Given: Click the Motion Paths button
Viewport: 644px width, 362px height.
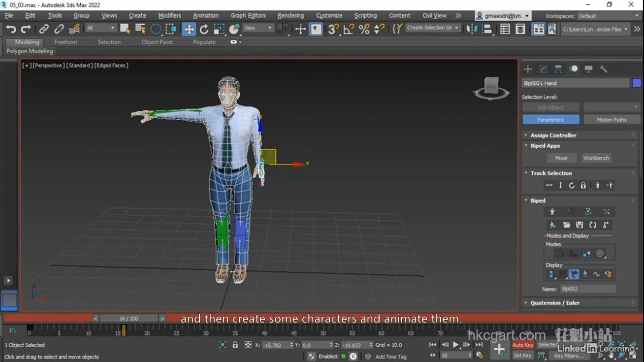Looking at the screenshot, I should [x=612, y=120].
